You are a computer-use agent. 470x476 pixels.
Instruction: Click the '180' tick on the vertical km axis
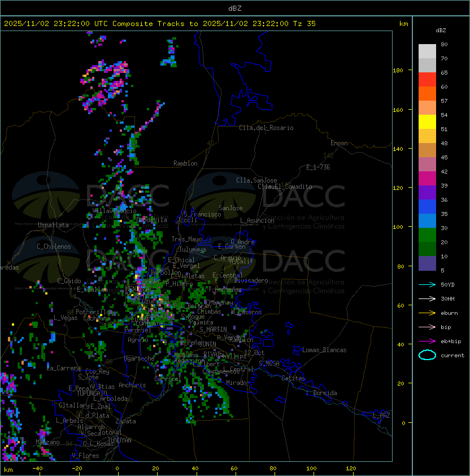pyautogui.click(x=398, y=71)
